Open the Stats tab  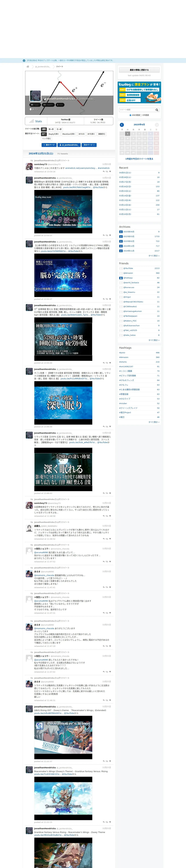click(x=36, y=121)
